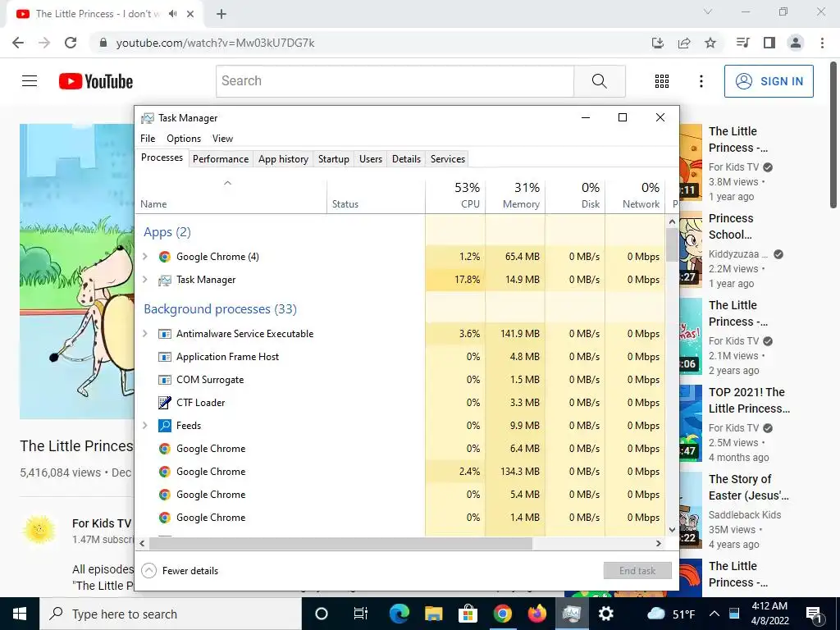Screen dimensions: 840x630
Task: Open File Explorer from the taskbar
Action: click(433, 614)
